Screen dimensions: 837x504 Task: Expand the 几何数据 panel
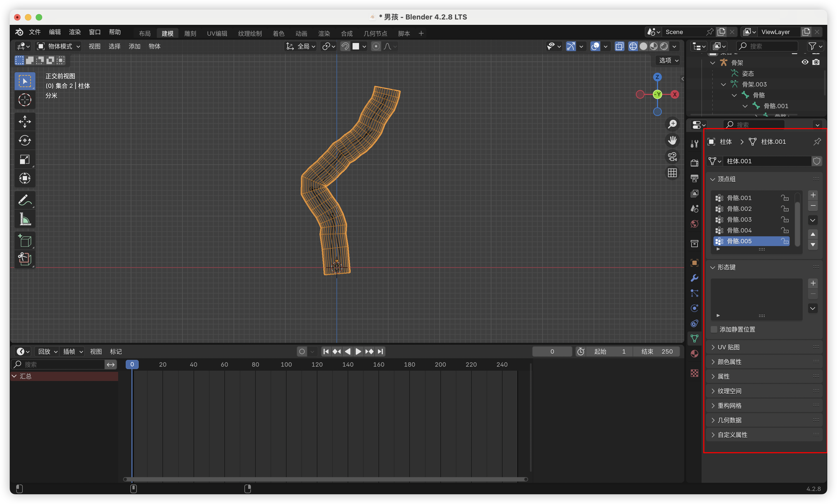pyautogui.click(x=713, y=420)
